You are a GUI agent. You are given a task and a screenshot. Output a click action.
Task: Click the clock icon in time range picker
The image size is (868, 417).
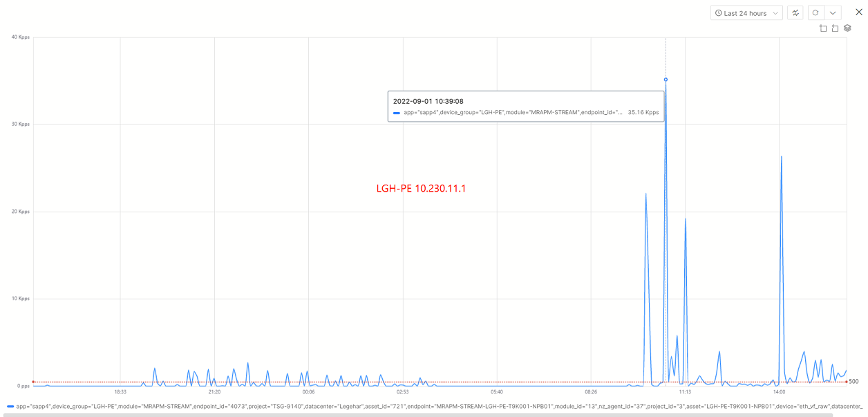[719, 13]
